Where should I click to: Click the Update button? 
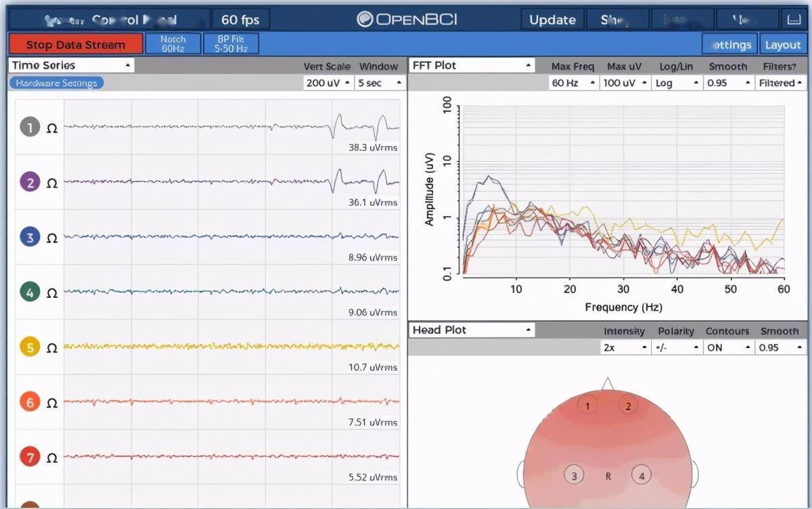[552, 20]
